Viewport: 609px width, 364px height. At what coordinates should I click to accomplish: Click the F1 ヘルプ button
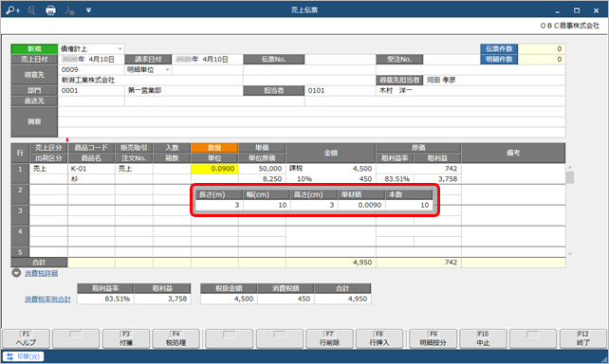(x=26, y=338)
